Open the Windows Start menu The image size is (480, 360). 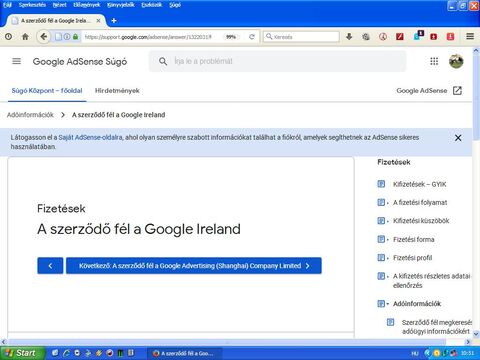[x=22, y=353]
